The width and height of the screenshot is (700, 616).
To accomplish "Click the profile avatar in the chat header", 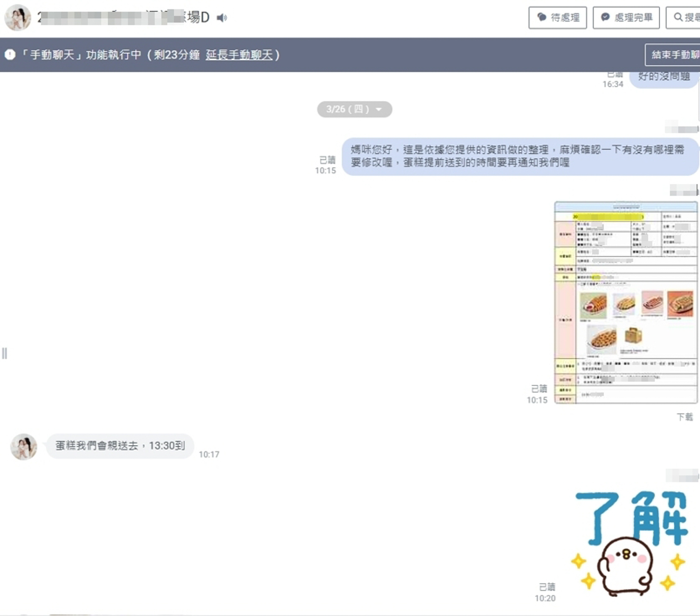I will click(18, 18).
